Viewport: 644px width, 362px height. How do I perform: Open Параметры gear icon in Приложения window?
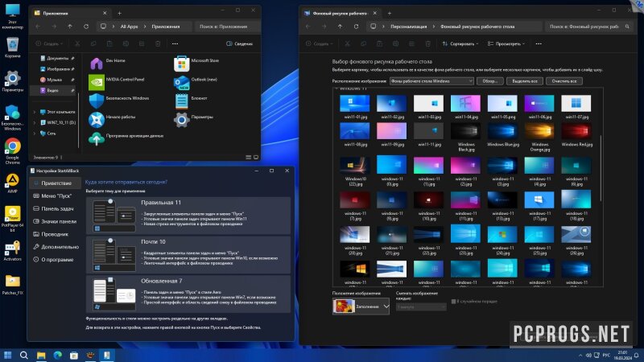pos(182,120)
